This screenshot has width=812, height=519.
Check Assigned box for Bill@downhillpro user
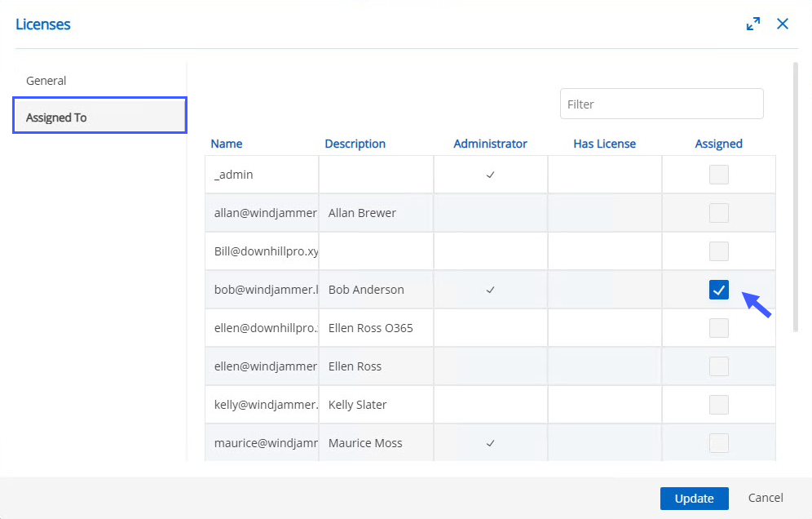coord(718,251)
